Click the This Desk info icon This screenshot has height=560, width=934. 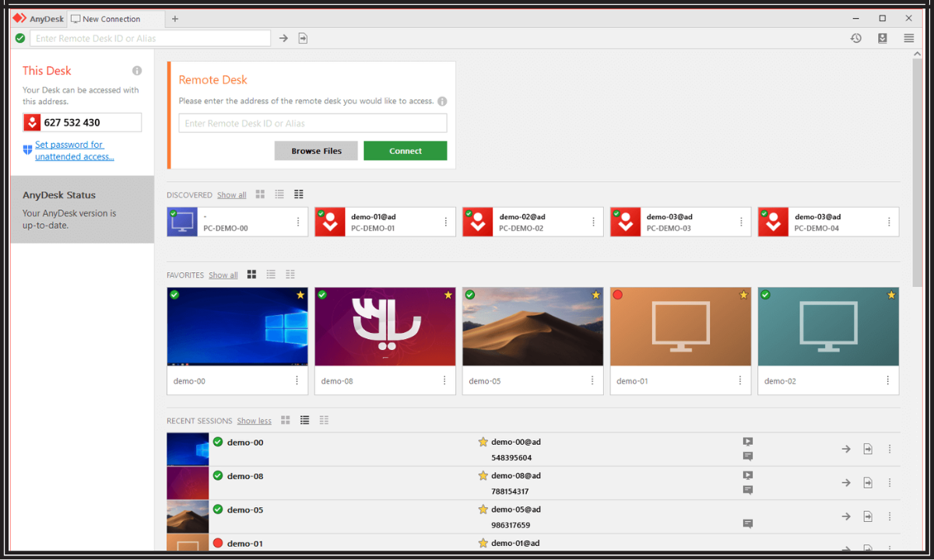pyautogui.click(x=137, y=71)
